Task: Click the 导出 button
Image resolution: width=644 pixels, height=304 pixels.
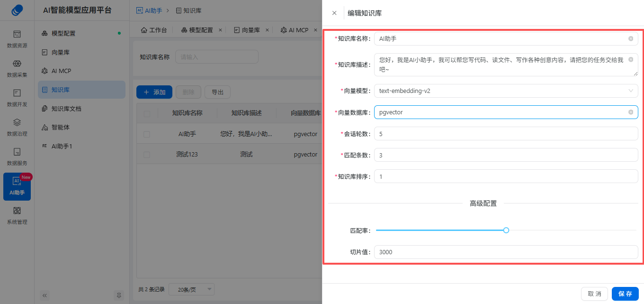Action: [x=217, y=92]
